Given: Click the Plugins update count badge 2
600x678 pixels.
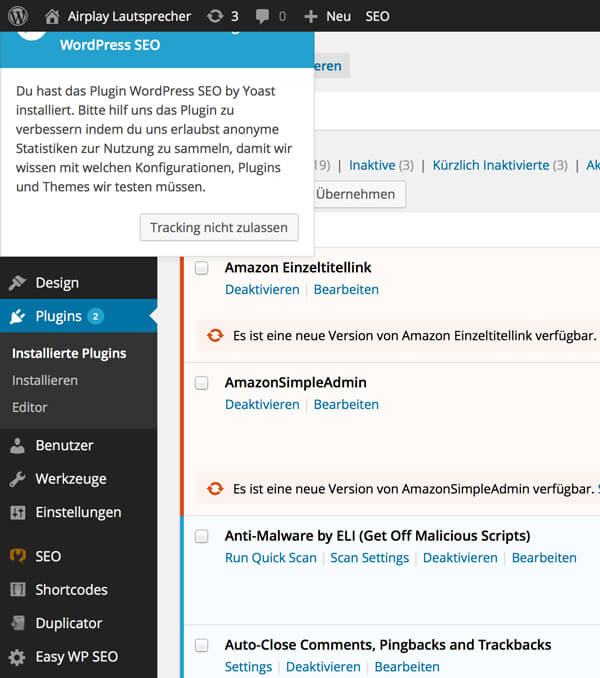Looking at the screenshot, I should [96, 317].
